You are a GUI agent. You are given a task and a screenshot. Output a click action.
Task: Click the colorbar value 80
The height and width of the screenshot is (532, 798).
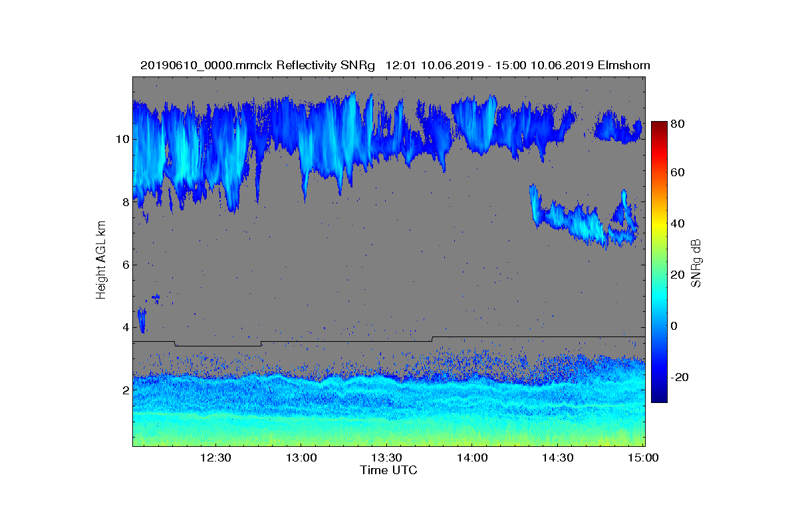(678, 123)
